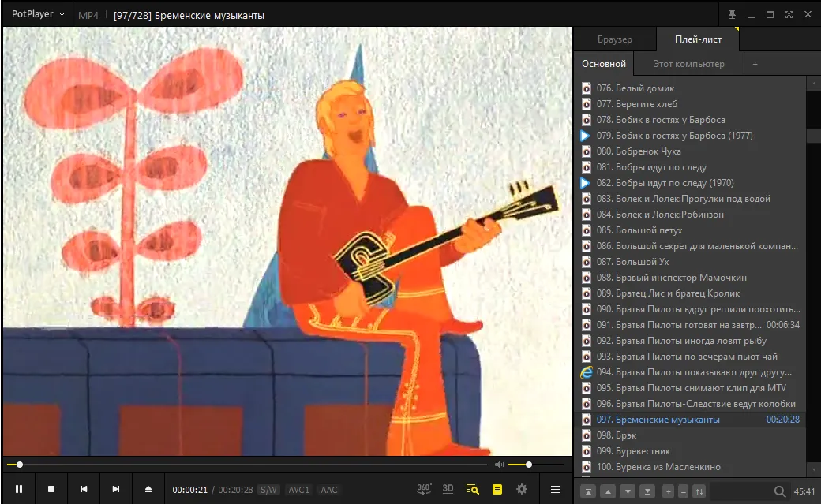
Task: Open the yellow list-search icon in the control bar
Action: [472, 489]
